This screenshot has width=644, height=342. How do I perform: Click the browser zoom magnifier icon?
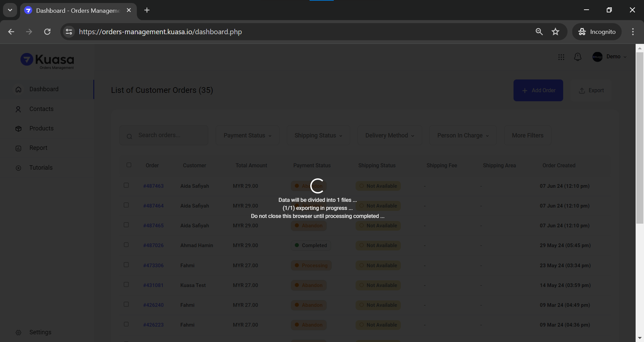point(539,32)
